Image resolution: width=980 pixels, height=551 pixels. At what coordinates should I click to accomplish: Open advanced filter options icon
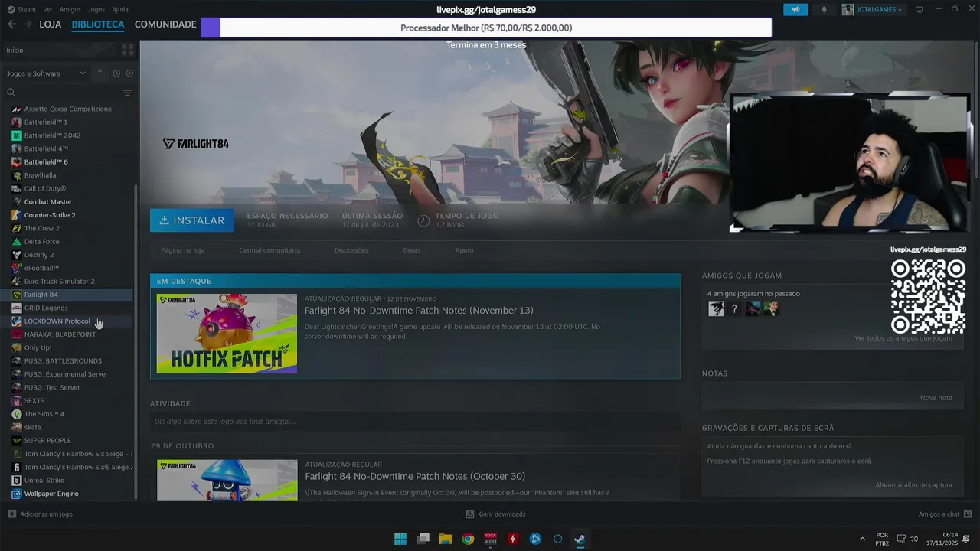click(x=127, y=93)
